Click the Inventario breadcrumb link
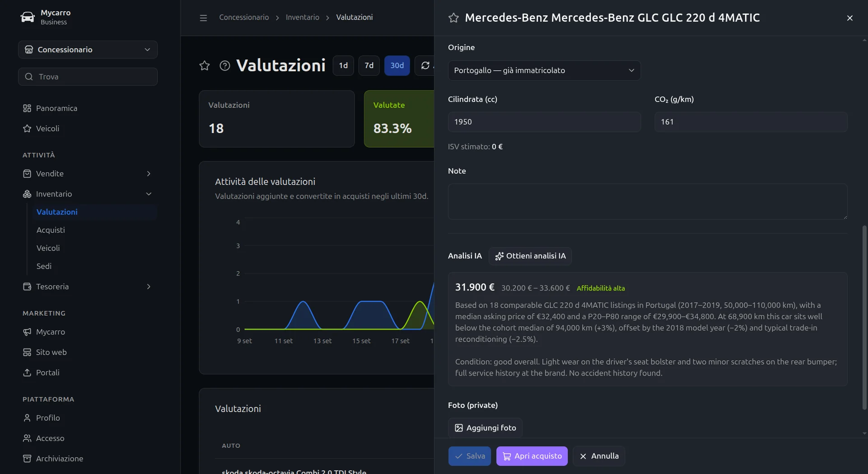 302,17
